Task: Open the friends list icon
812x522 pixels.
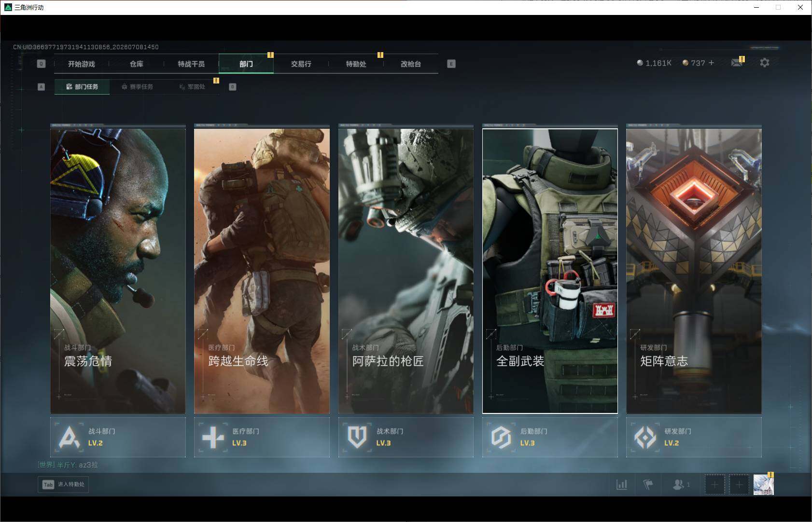Action: point(681,484)
